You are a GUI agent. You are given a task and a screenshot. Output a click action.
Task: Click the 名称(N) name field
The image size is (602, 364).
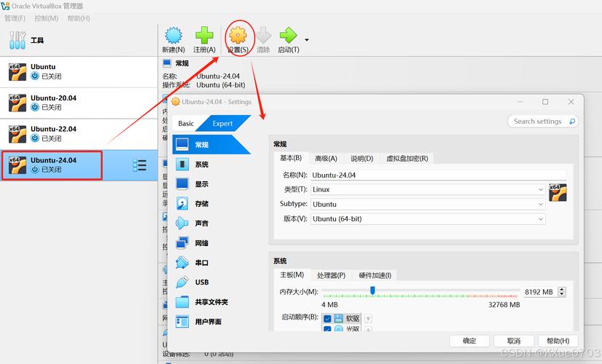(439, 175)
